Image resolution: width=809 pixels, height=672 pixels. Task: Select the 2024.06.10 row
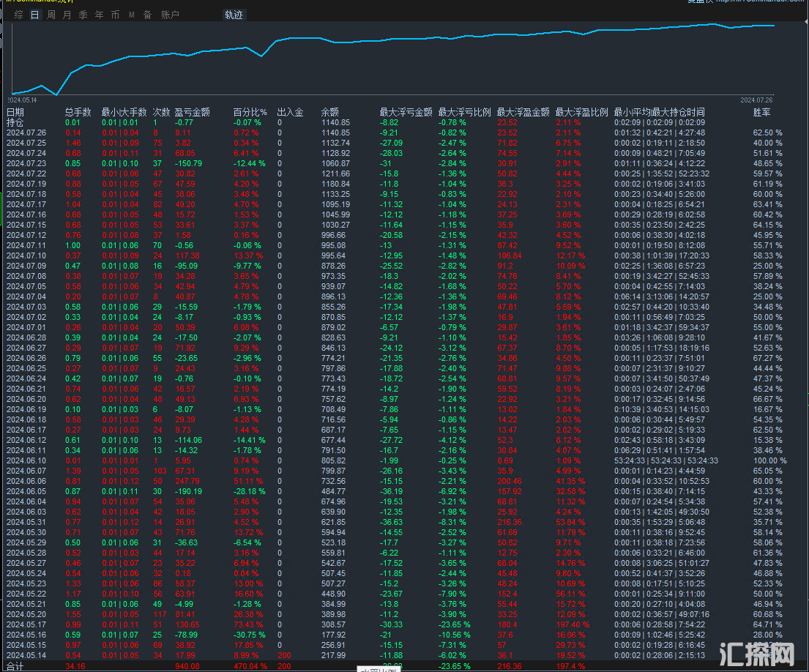26,460
